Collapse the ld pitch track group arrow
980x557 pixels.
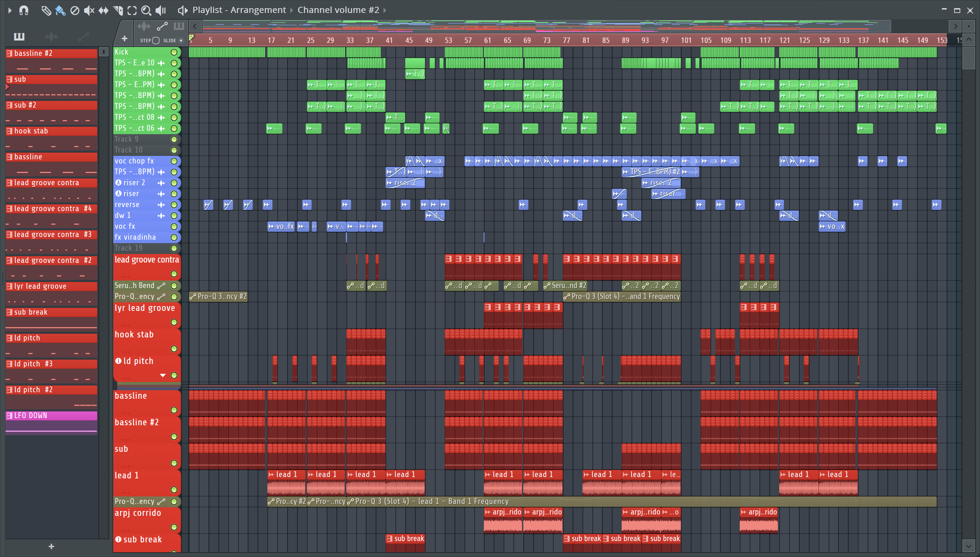163,375
